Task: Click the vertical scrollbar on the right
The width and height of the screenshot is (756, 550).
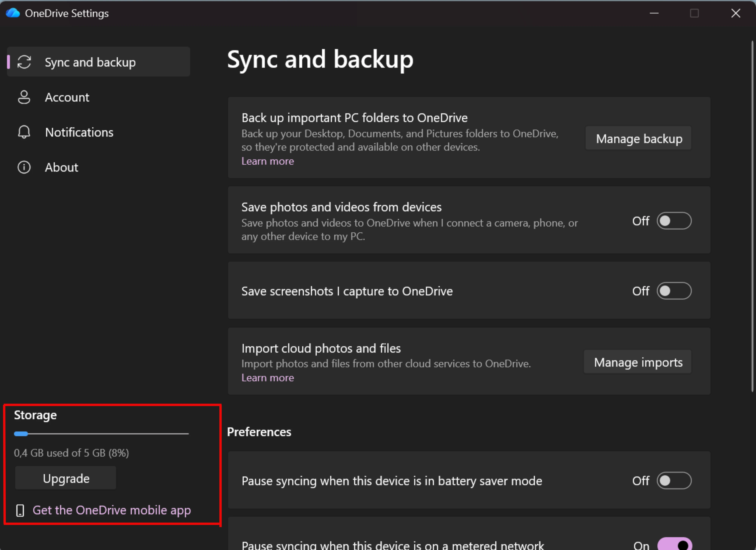Action: 752,216
